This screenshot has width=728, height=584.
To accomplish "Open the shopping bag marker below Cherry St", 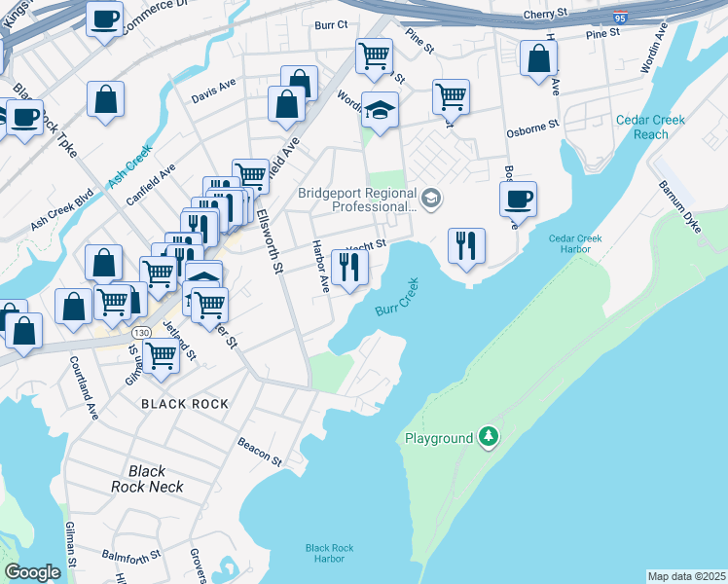I will 538,60.
